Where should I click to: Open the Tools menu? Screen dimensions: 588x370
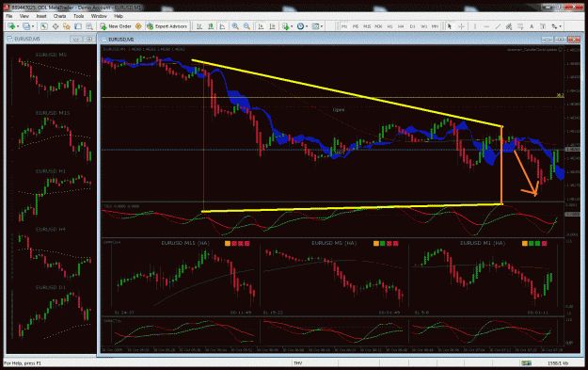pyautogui.click(x=78, y=16)
